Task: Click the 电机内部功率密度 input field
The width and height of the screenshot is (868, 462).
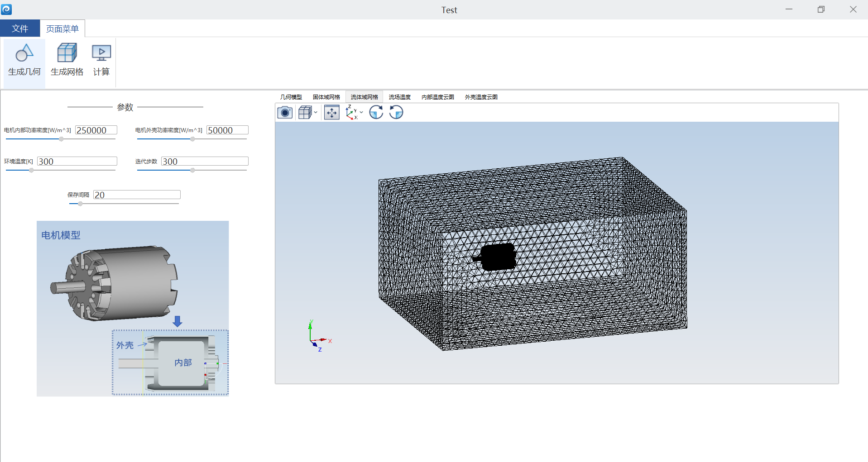Action: tap(96, 130)
